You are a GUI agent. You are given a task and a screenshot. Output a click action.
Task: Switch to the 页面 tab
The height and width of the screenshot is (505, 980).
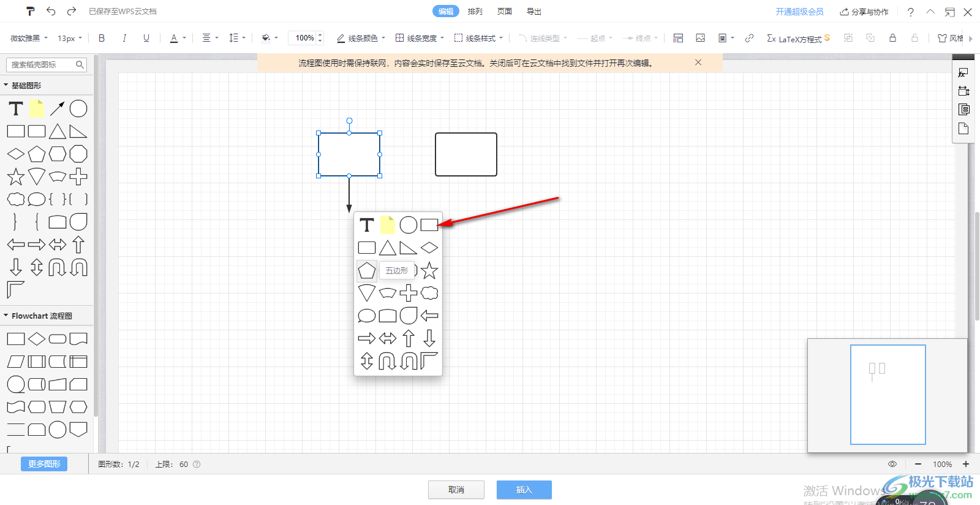click(505, 11)
